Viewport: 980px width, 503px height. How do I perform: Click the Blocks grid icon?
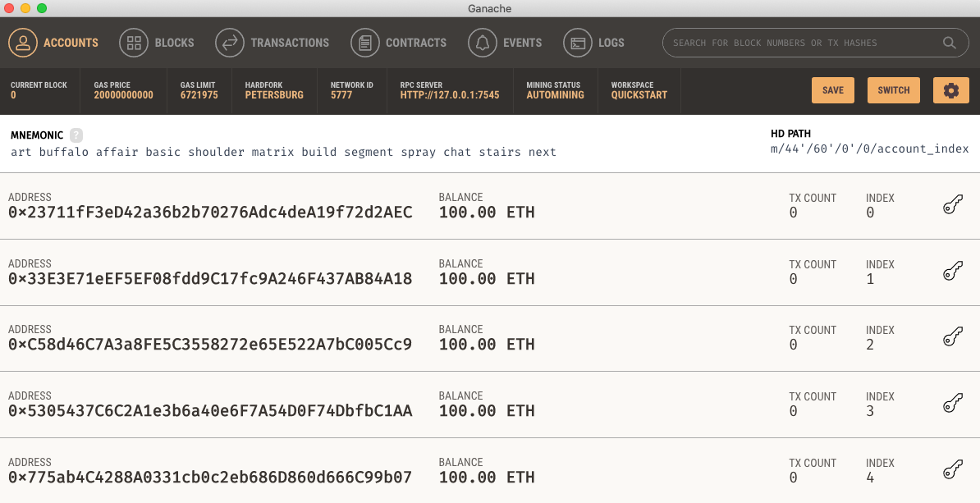(134, 43)
